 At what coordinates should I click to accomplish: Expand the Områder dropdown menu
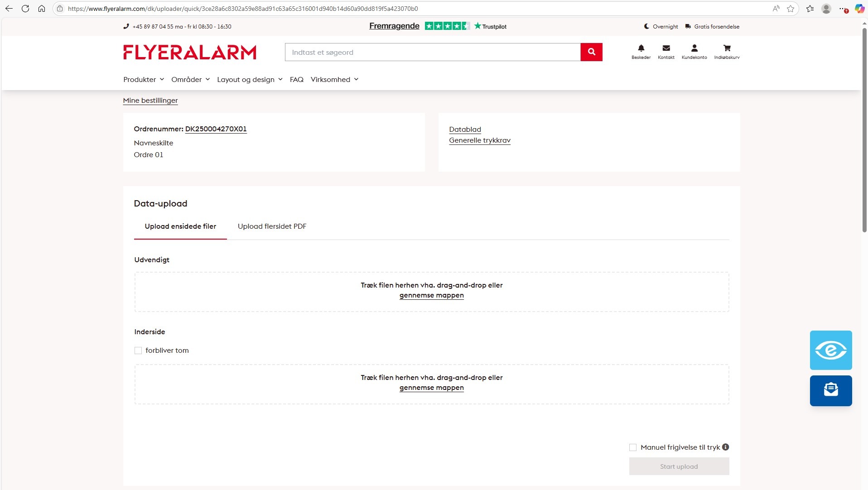[x=190, y=80]
